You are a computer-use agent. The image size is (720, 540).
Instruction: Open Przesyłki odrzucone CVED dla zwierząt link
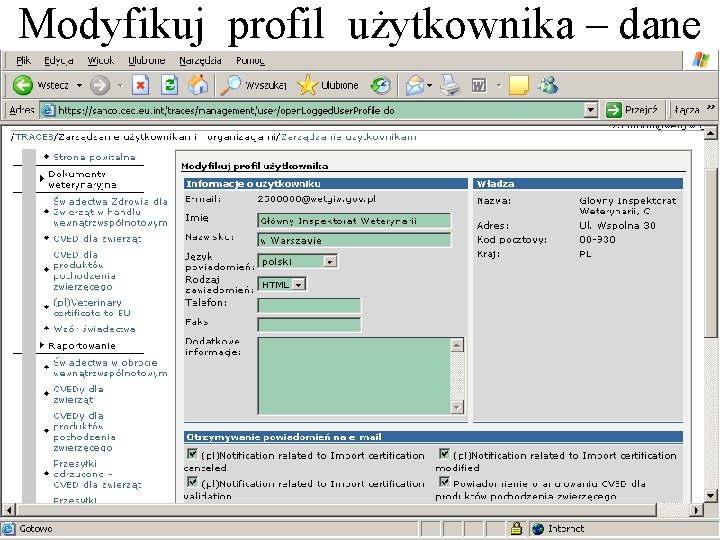pos(97,474)
